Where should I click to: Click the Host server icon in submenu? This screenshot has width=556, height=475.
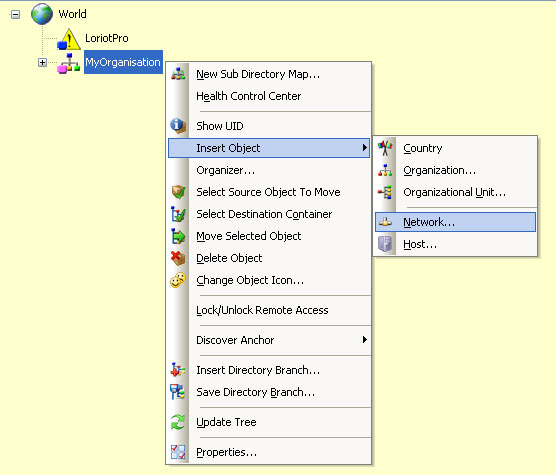click(x=385, y=244)
